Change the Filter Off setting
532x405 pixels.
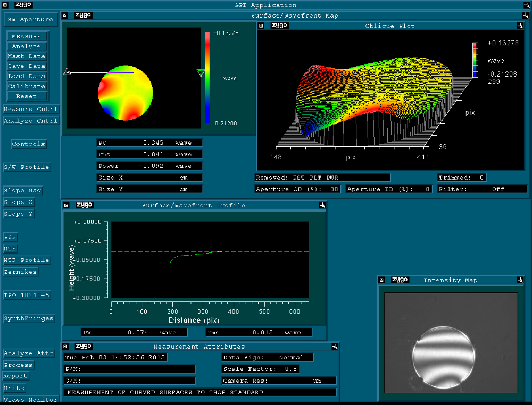pos(482,189)
